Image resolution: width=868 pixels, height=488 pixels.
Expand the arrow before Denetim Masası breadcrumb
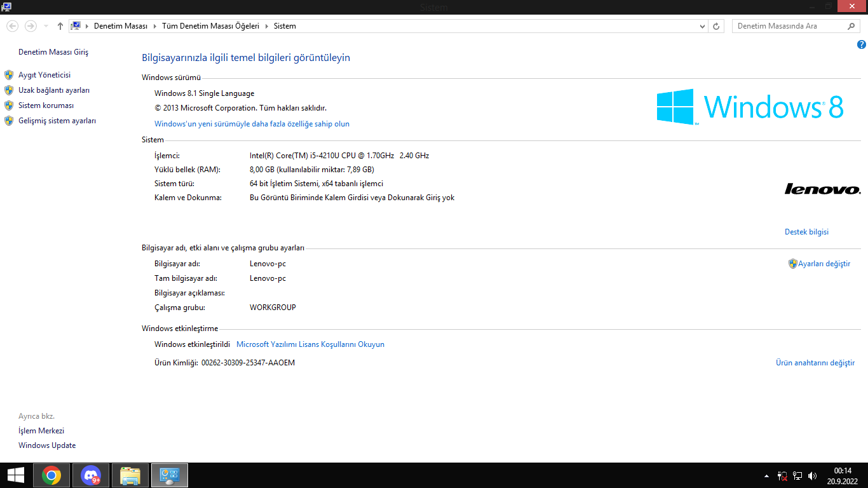point(87,26)
